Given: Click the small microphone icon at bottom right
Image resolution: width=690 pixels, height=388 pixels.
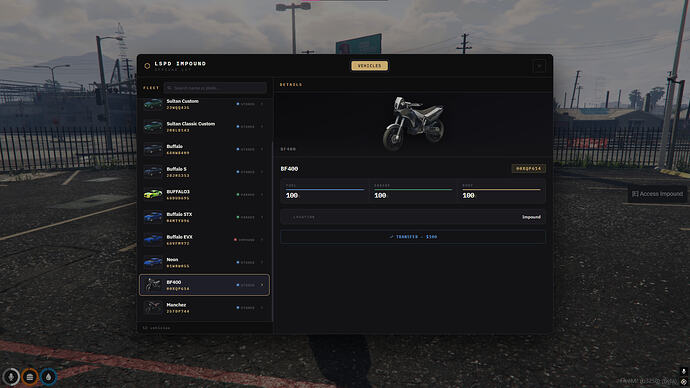Looking at the screenshot, I should (683, 372).
